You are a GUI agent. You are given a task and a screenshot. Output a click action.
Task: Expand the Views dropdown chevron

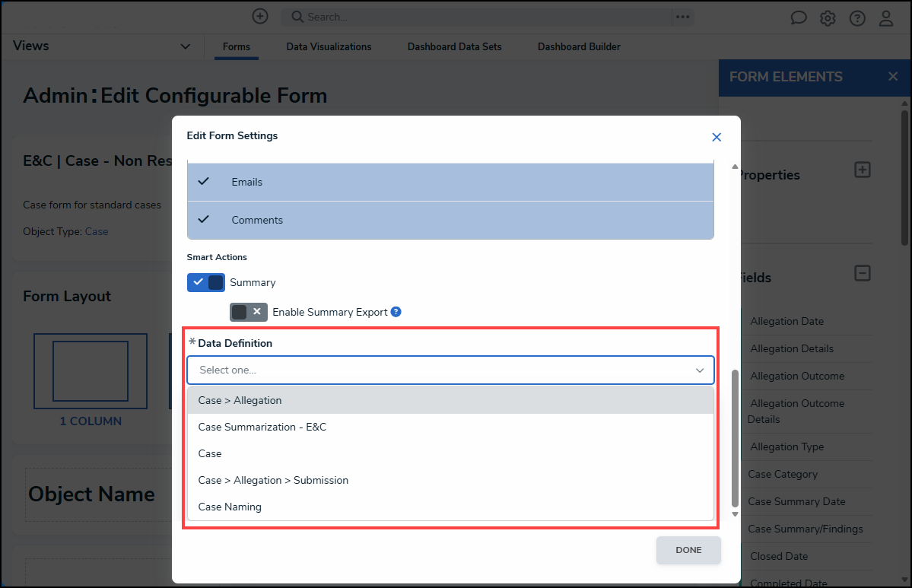[x=186, y=47]
